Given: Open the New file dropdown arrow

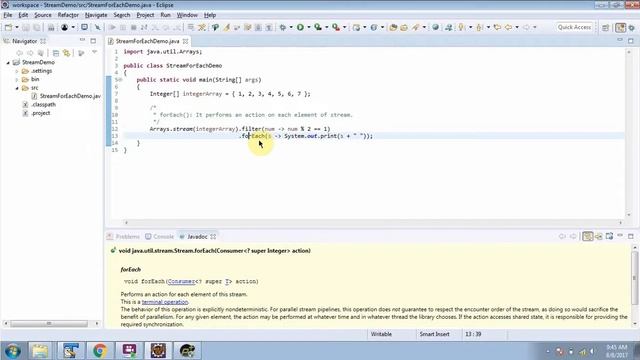Looking at the screenshot, I should coord(17,27).
